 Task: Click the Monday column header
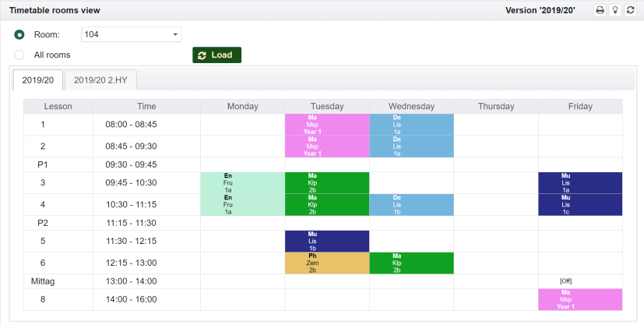(x=243, y=106)
